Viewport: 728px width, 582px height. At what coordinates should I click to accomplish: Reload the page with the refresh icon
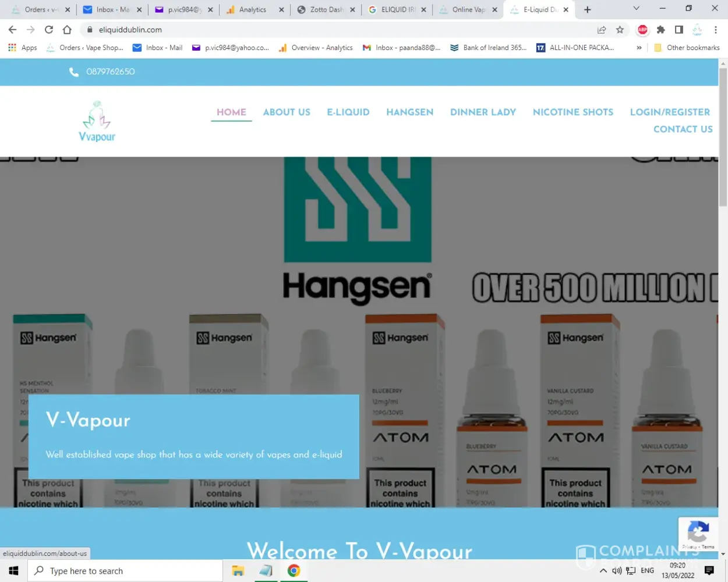coord(49,30)
